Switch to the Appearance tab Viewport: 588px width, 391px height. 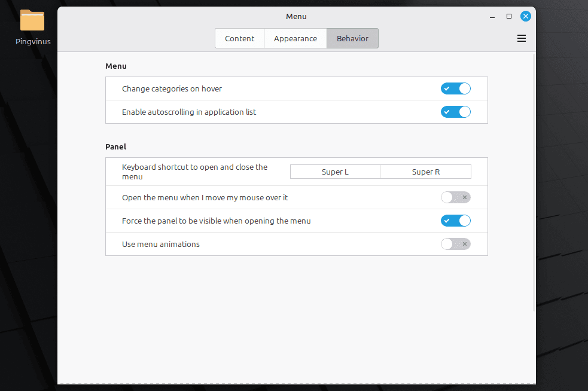pyautogui.click(x=295, y=38)
